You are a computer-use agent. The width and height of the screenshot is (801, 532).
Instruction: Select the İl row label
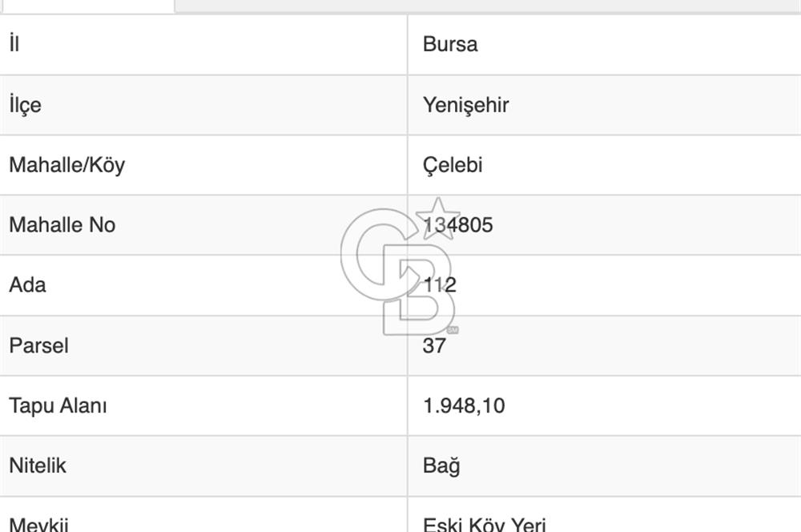tap(14, 45)
